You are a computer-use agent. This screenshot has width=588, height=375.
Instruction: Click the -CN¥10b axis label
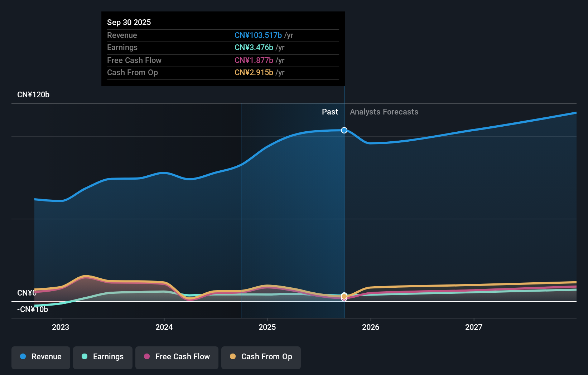(32, 309)
